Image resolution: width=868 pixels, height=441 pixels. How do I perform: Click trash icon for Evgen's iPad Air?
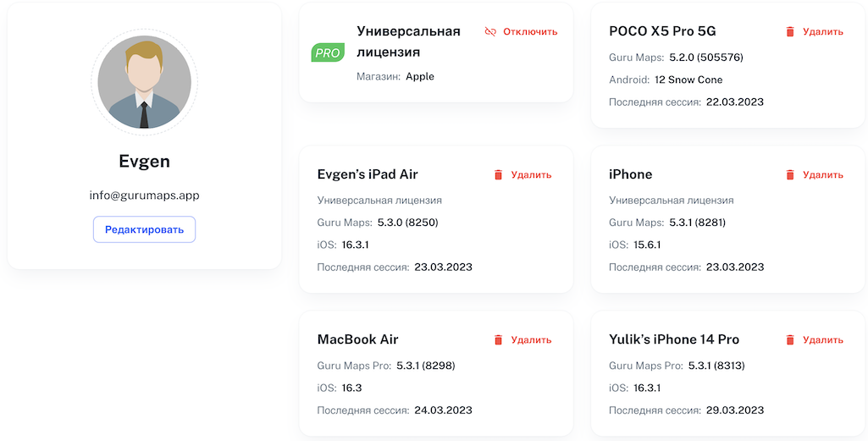(498, 174)
